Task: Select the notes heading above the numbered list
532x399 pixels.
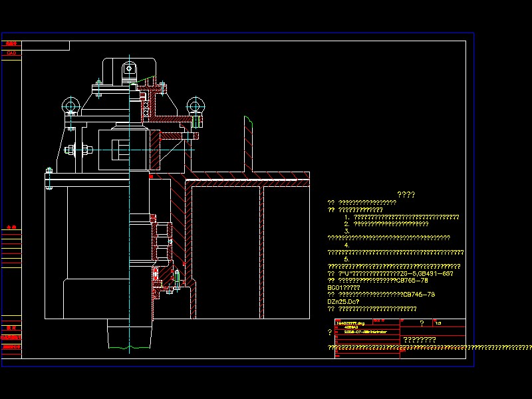Action: pos(406,195)
